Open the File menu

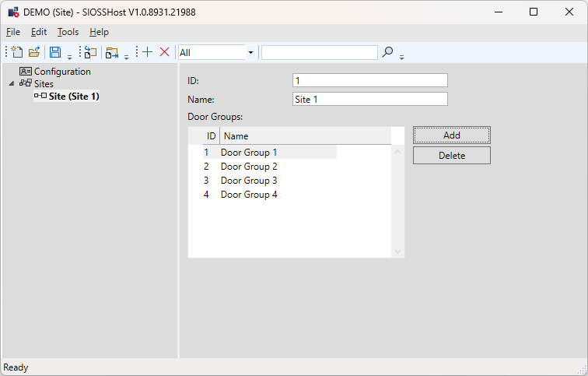(x=13, y=32)
